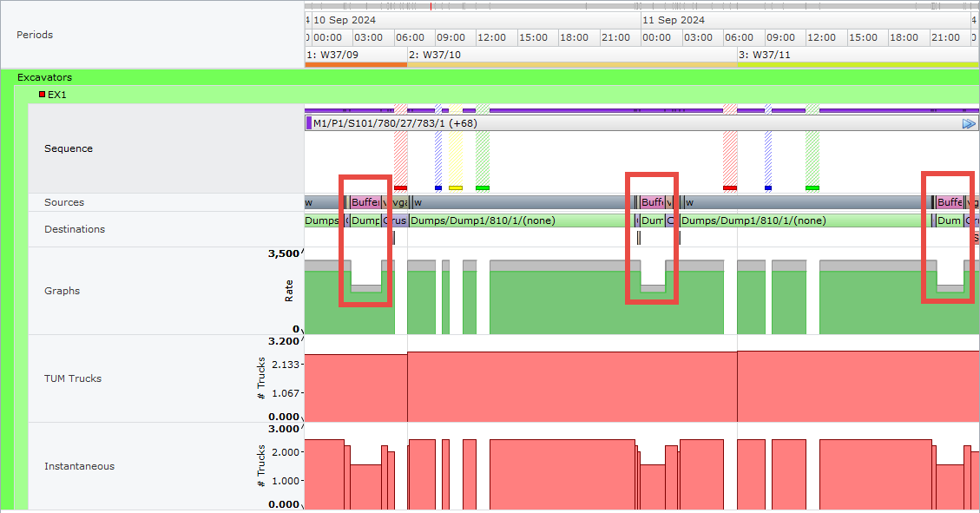Select the blue delay marker on 10 Sep
Image resolution: width=980 pixels, height=513 pixels.
click(438, 187)
